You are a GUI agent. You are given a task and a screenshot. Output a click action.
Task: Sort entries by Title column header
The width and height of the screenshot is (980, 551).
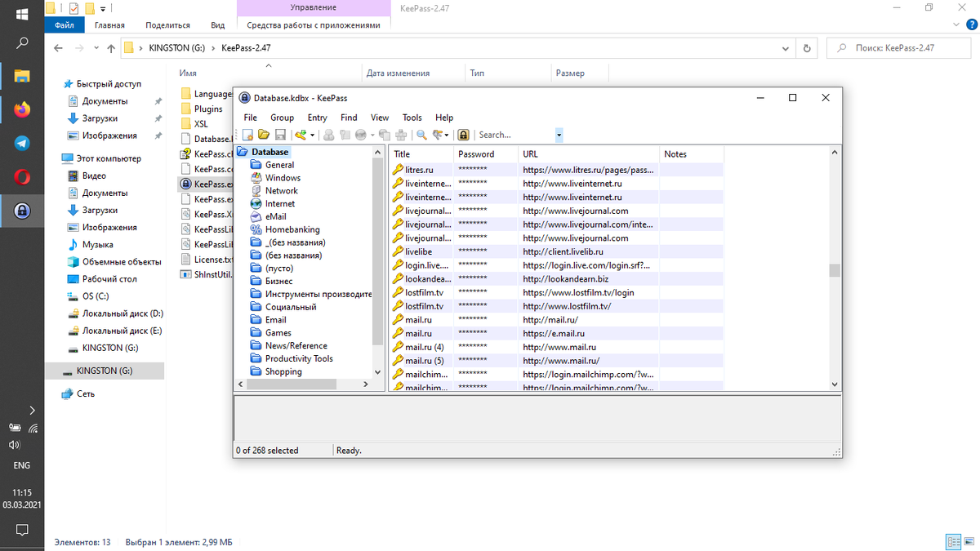pos(421,154)
